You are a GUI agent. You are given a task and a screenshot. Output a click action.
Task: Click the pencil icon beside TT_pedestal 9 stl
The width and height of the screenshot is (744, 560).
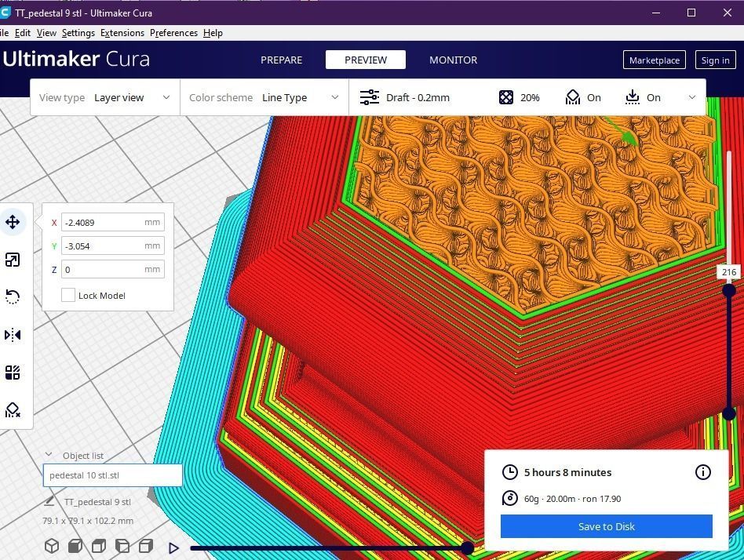point(49,501)
